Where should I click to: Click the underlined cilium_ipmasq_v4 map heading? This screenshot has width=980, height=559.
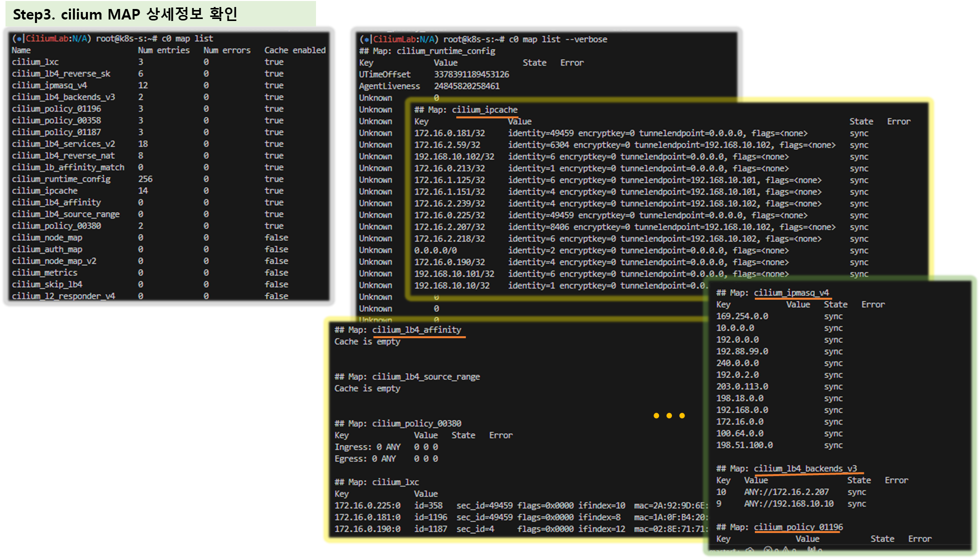coord(791,293)
